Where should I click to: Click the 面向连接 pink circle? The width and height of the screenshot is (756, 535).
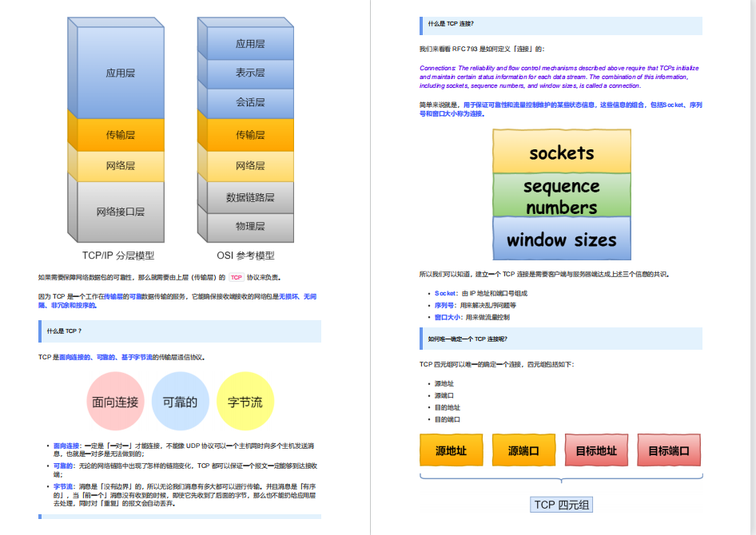tap(115, 401)
